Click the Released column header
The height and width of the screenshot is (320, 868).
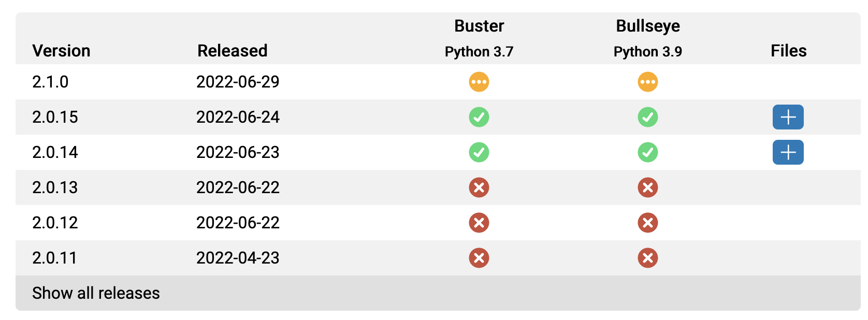coord(232,50)
